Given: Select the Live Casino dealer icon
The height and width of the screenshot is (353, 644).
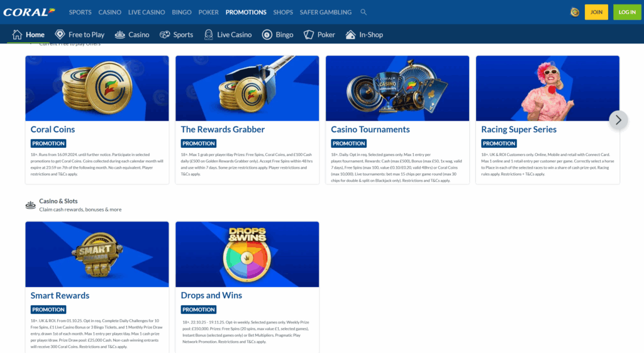Looking at the screenshot, I should [209, 35].
